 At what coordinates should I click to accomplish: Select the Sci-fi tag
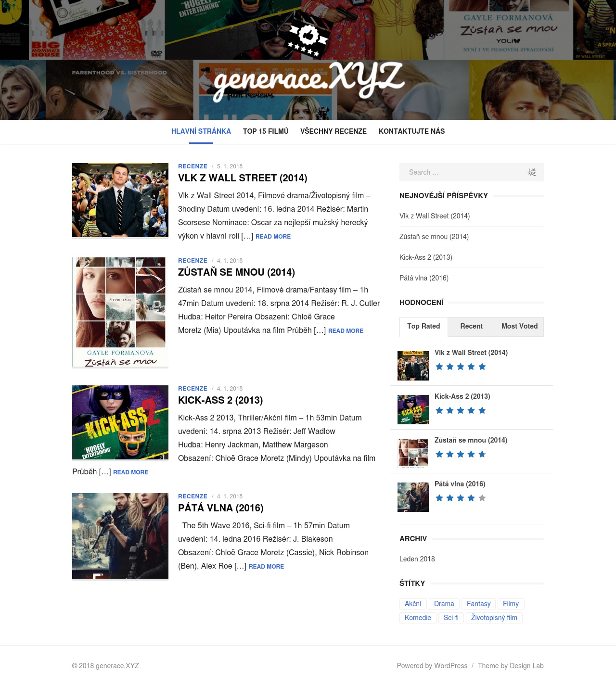tap(451, 618)
